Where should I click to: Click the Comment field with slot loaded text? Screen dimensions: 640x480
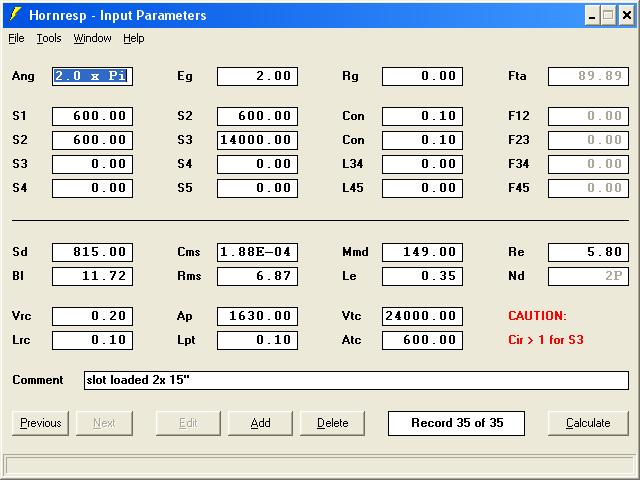tap(356, 380)
